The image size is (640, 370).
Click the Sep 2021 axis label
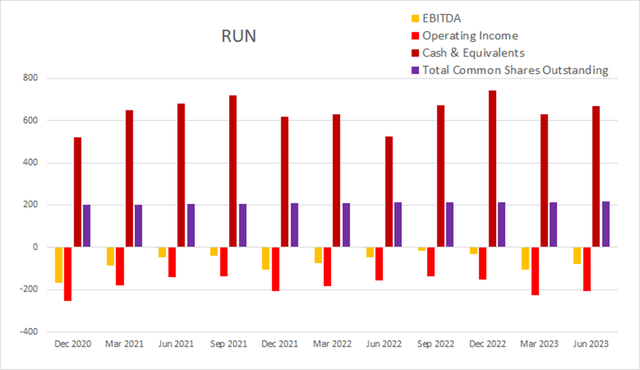point(229,344)
